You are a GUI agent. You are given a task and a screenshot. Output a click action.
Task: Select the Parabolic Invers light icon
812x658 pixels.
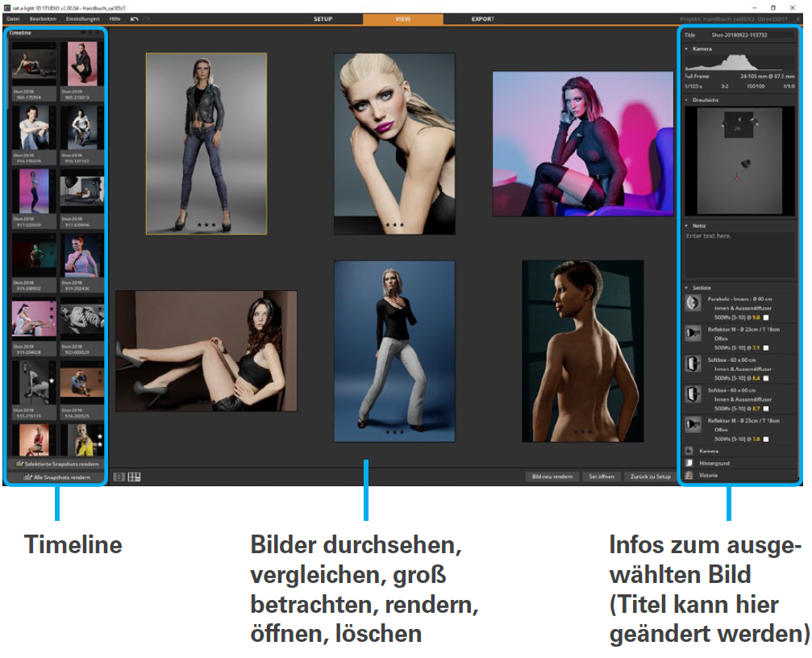coord(691,303)
